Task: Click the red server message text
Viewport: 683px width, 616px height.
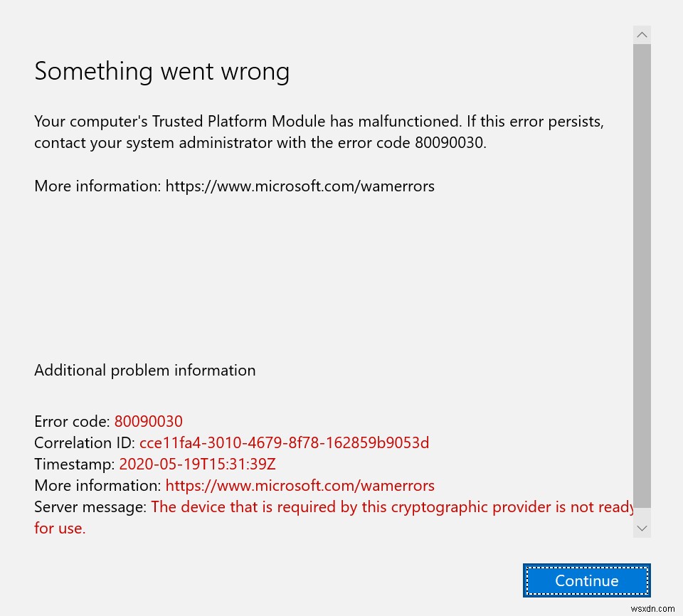Action: [391, 507]
